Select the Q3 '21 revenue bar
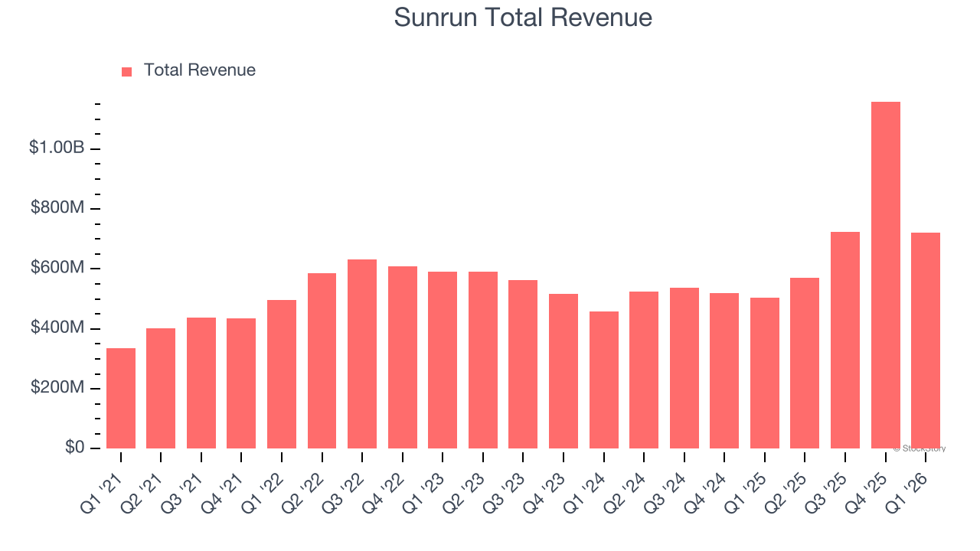This screenshot has height=551, width=980. coord(201,383)
